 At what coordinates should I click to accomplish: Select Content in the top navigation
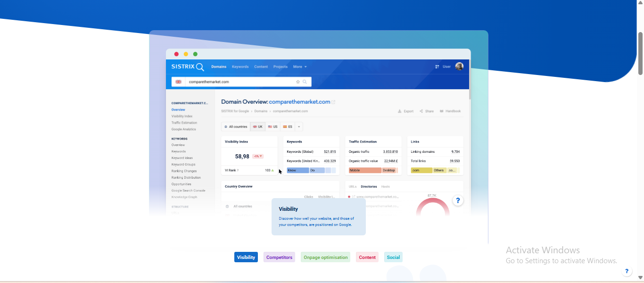click(x=261, y=67)
